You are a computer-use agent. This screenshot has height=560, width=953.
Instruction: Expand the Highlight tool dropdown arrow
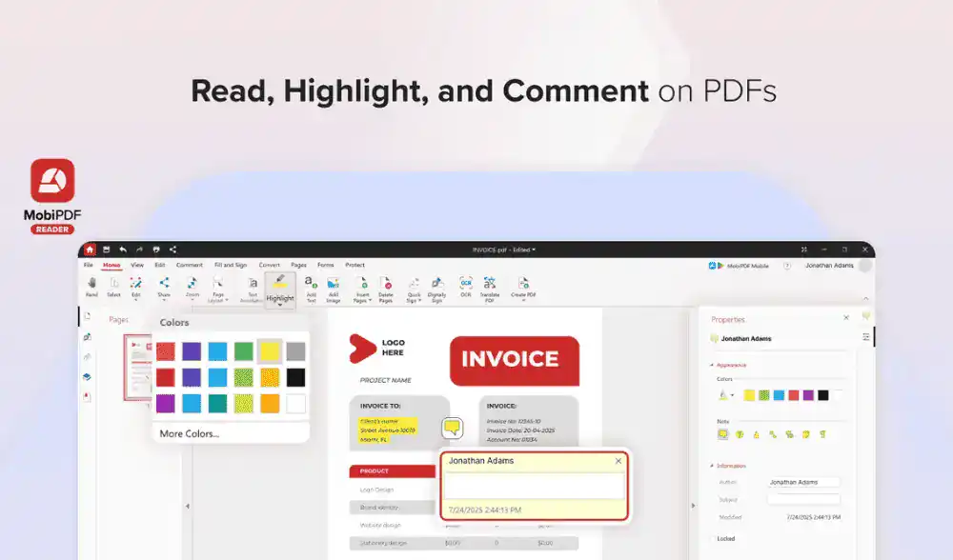(x=280, y=306)
